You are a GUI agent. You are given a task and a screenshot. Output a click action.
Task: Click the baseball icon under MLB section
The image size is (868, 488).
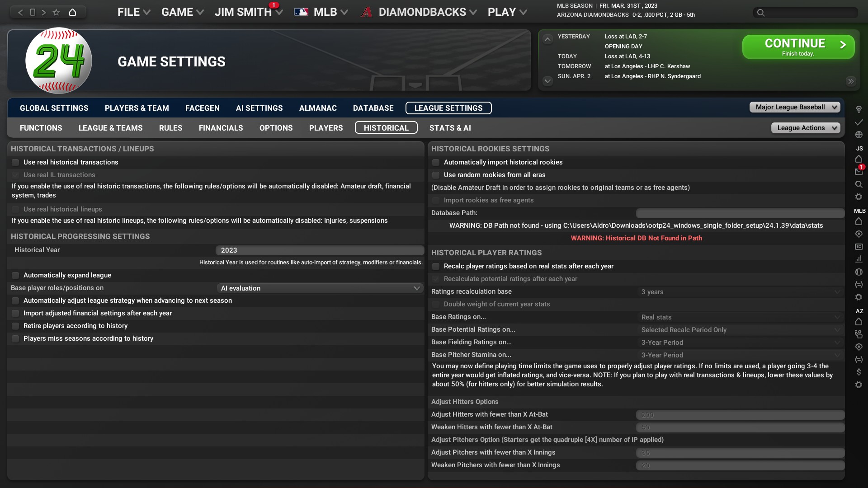click(859, 272)
